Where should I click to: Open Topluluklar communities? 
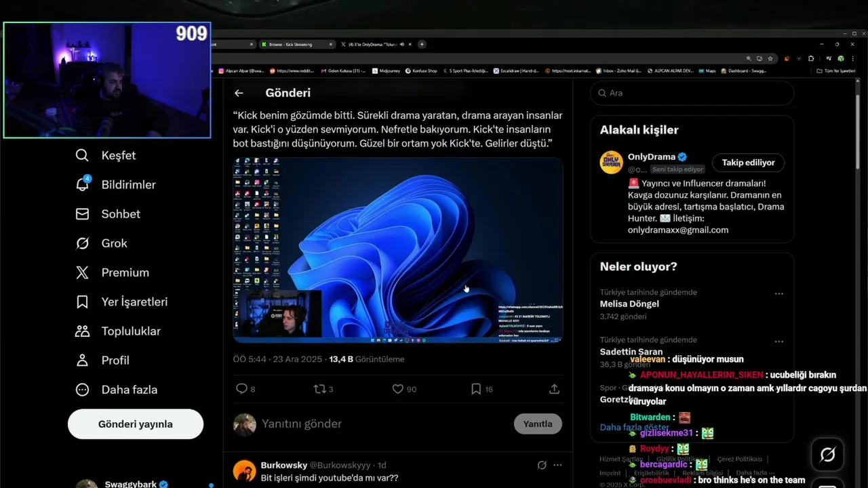117,331
